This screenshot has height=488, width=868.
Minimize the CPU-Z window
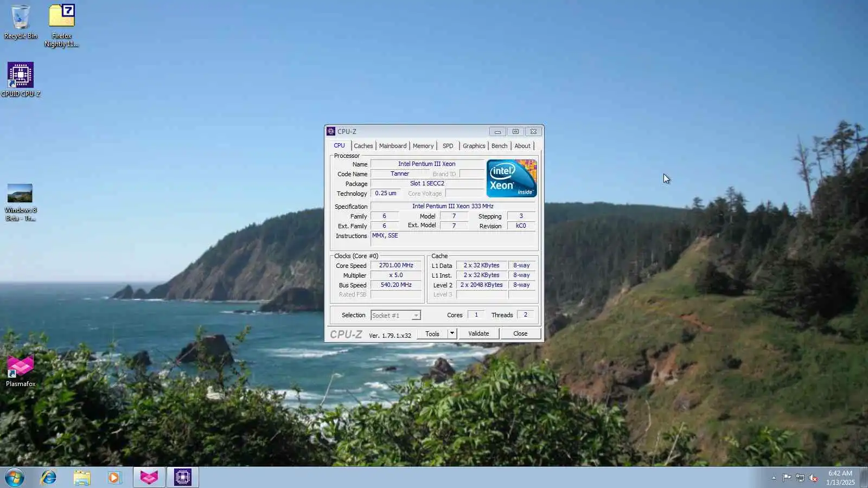[x=497, y=132]
